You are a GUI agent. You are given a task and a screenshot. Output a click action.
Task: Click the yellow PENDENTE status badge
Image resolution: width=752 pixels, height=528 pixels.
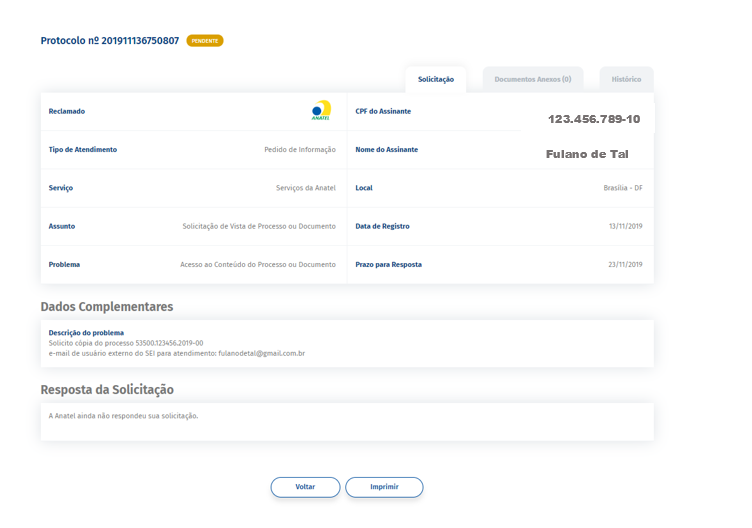(x=205, y=41)
